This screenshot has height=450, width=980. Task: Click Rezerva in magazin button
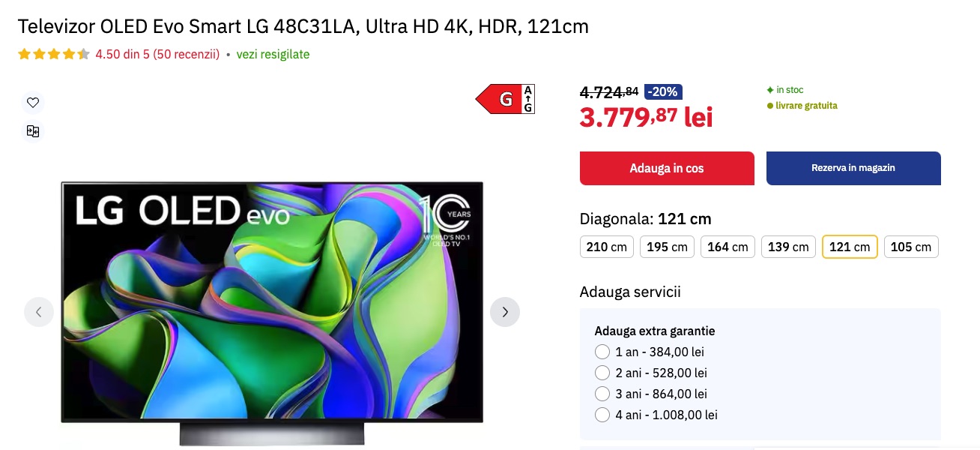click(853, 168)
